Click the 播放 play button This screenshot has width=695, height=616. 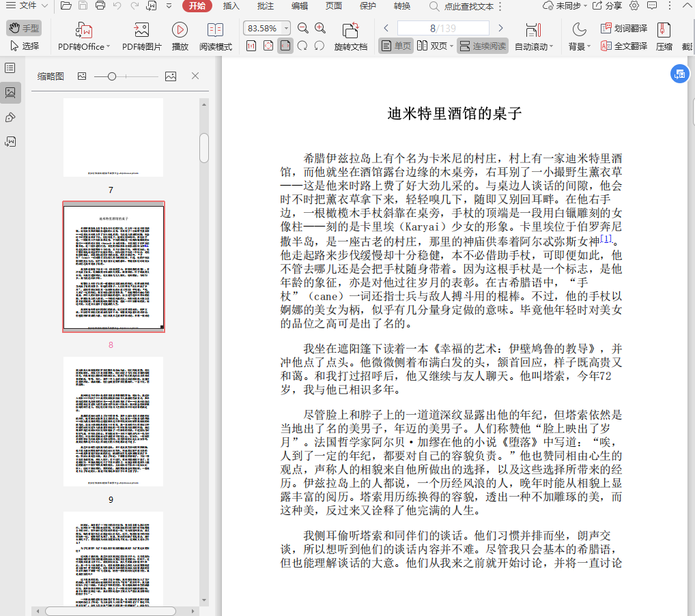pos(180,36)
